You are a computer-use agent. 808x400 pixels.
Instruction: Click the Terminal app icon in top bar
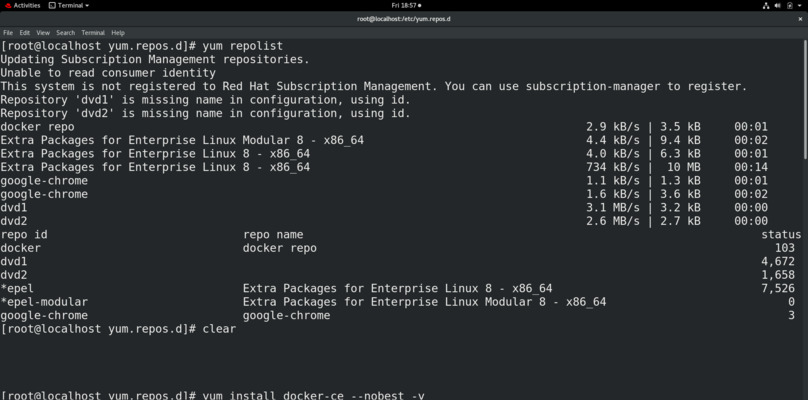click(52, 5)
